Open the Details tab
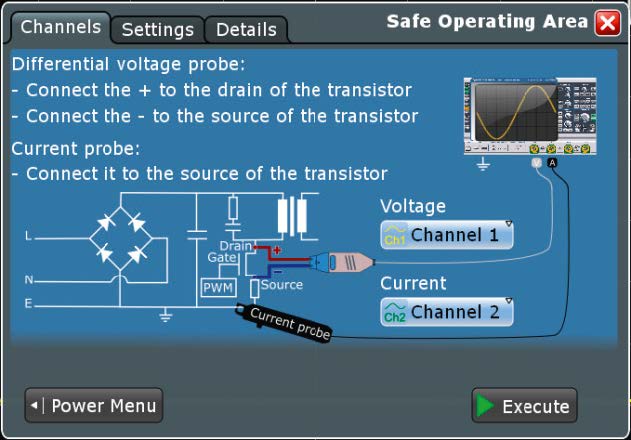Viewport: 631px width, 440px height. [x=246, y=30]
